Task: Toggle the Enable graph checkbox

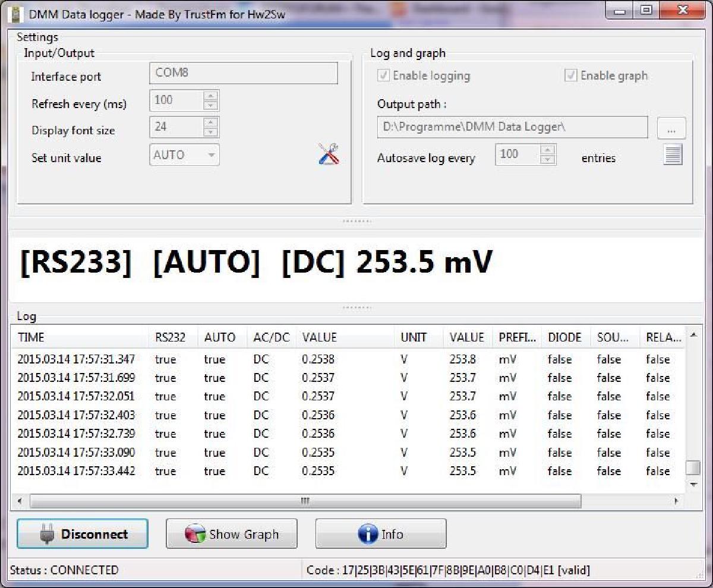Action: coord(571,76)
